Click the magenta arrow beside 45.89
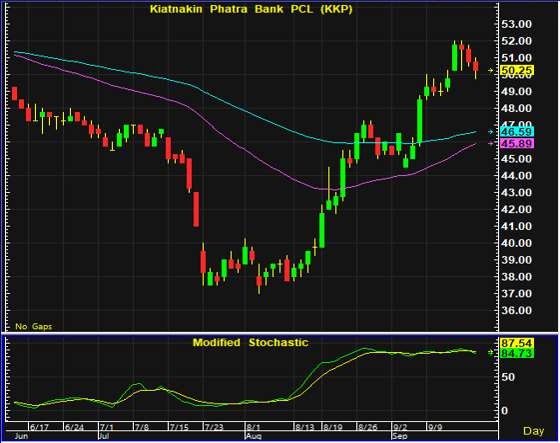 [491, 144]
